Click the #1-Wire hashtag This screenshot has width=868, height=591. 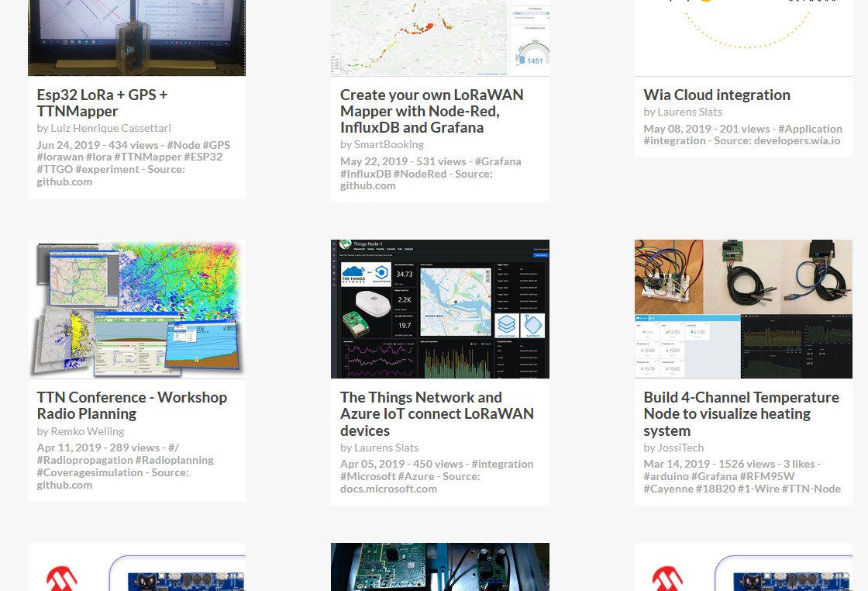[x=759, y=489]
